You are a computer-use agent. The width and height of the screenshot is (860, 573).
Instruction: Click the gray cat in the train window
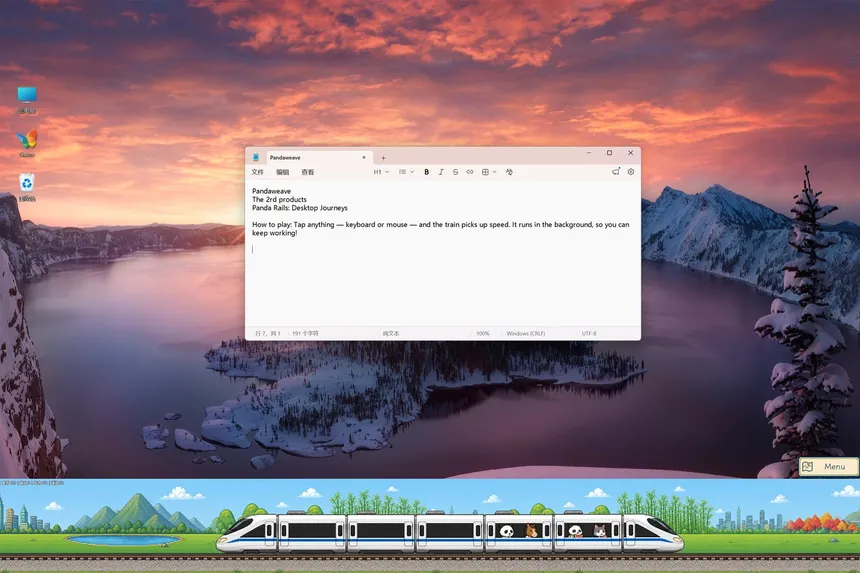click(x=600, y=531)
